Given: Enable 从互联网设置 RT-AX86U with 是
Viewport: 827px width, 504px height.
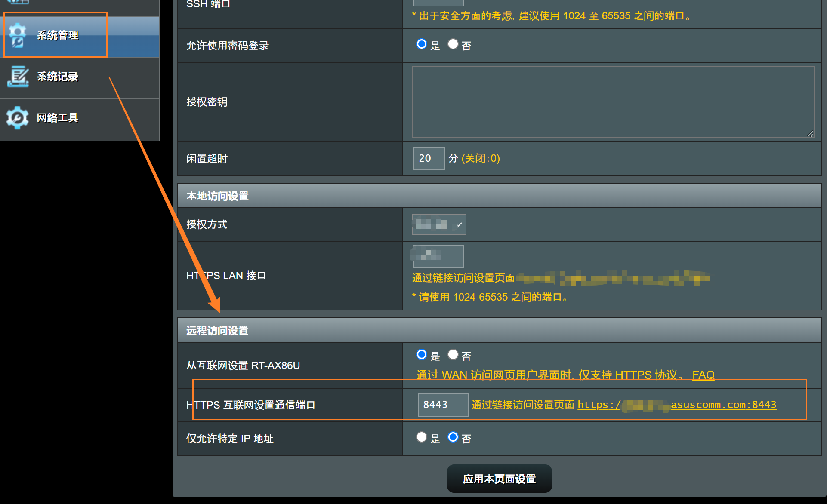Looking at the screenshot, I should pyautogui.click(x=422, y=354).
